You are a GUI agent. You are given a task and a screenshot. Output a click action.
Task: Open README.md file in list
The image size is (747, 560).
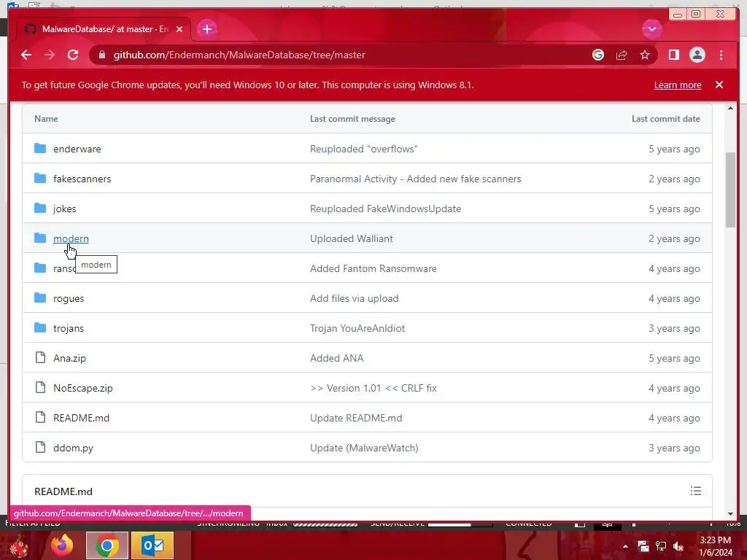click(81, 418)
